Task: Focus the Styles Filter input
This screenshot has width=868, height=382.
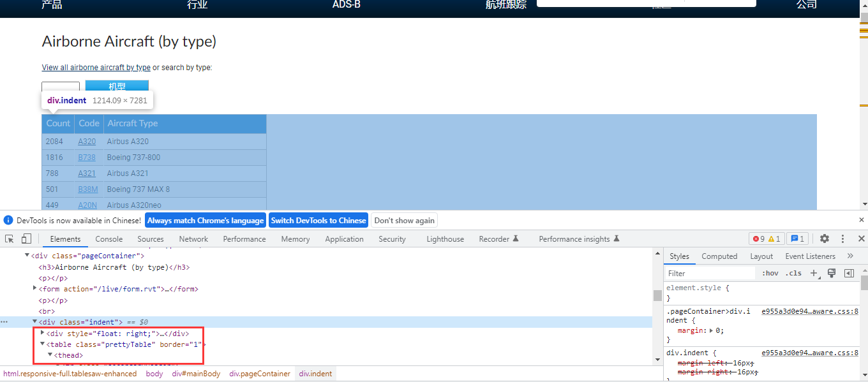Action: click(x=710, y=273)
